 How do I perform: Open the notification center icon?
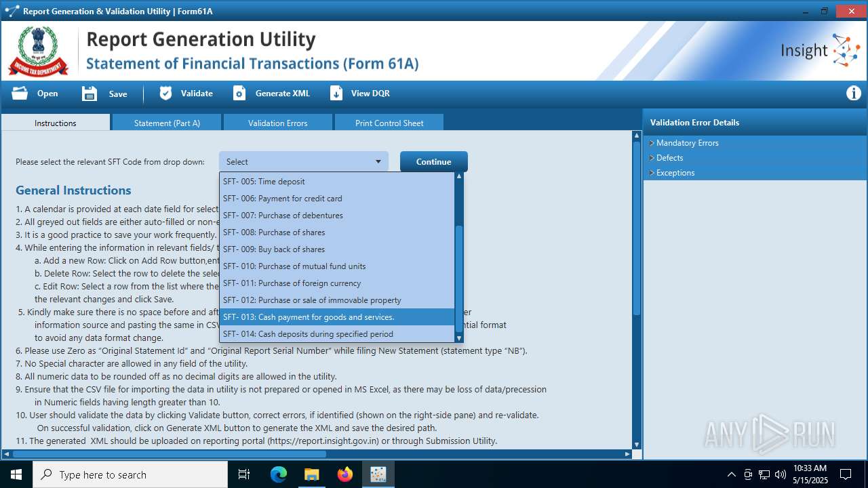pos(846,474)
